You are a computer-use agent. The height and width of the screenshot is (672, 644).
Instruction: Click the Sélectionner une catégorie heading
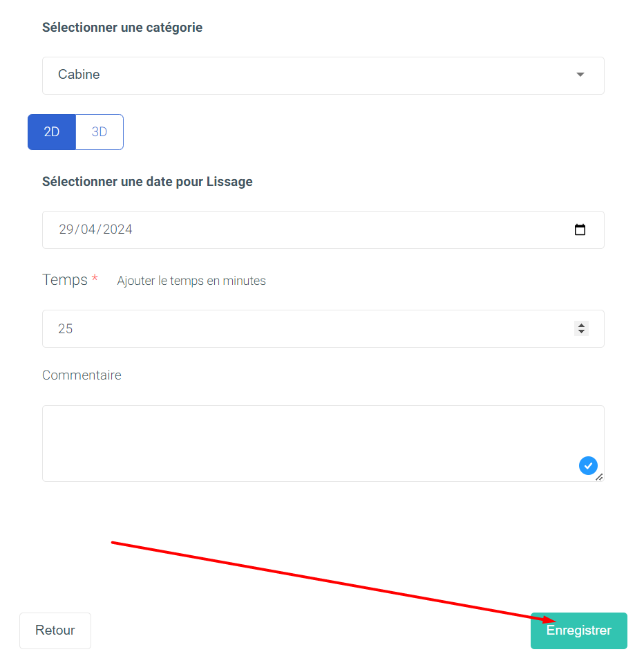122,28
